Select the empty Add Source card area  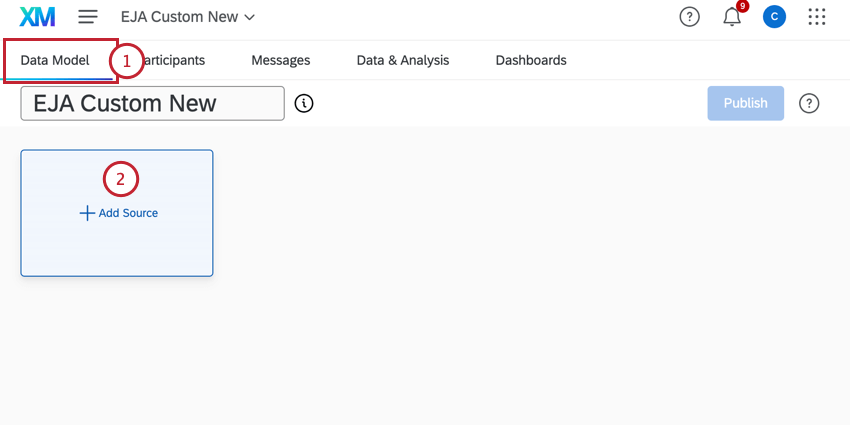pos(117,250)
